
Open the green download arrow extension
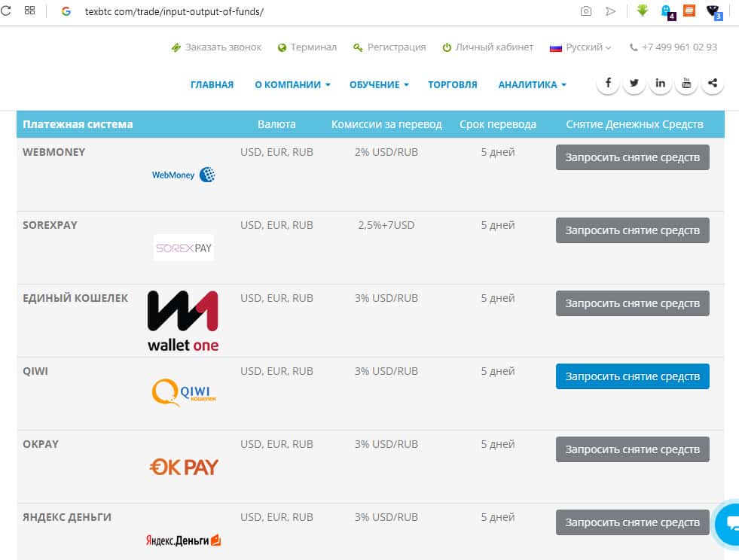[x=643, y=10]
